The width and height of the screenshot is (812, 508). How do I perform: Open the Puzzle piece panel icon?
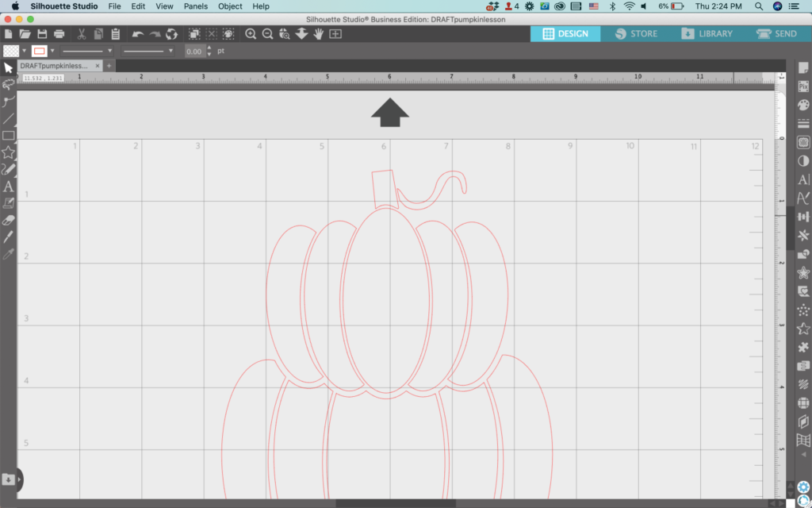803,348
